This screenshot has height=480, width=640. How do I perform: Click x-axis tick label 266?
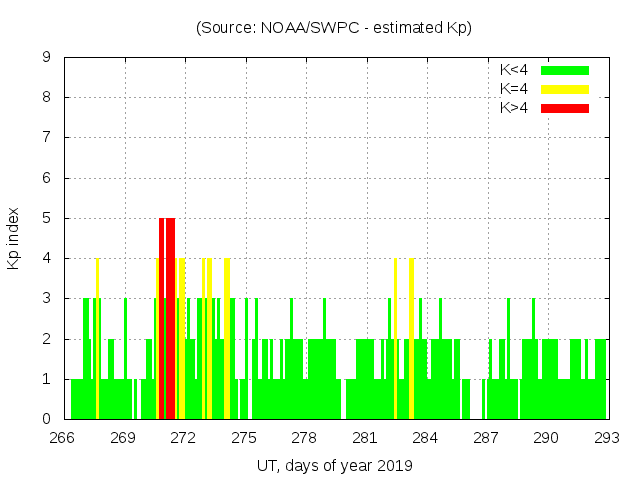(x=63, y=438)
